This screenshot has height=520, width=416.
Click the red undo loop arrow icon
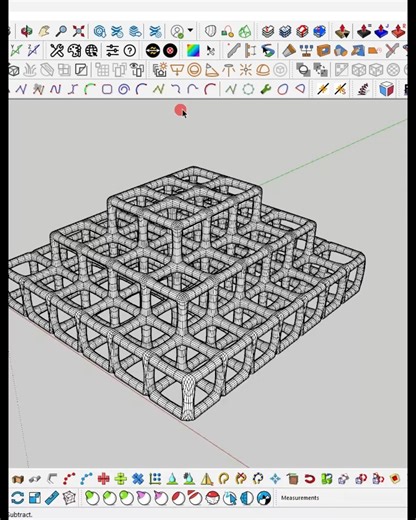(x=310, y=479)
